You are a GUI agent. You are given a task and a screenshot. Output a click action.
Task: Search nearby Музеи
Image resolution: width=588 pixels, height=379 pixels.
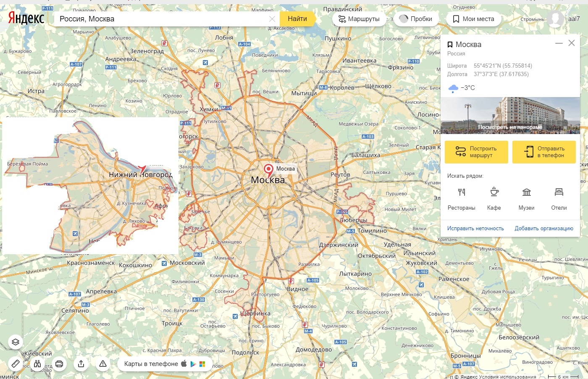(527, 199)
